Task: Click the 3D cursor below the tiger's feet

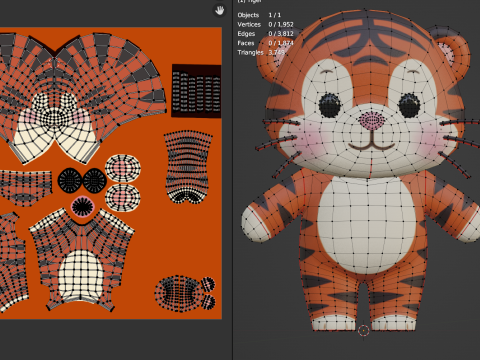Action: [363, 331]
